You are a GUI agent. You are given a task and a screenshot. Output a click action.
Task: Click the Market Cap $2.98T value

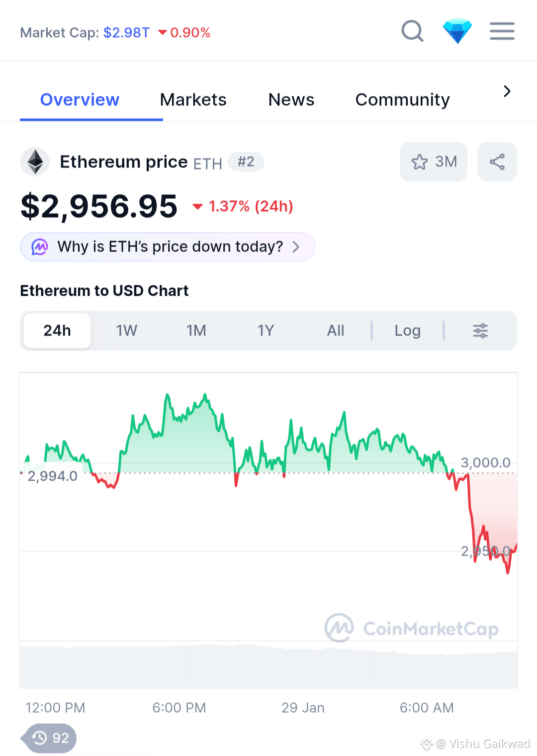click(126, 33)
